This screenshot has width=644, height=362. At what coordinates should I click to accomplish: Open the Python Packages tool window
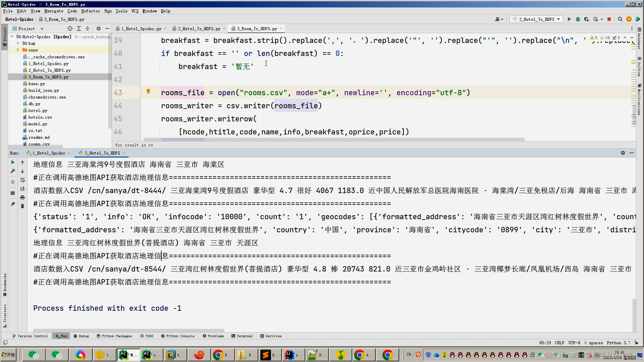pyautogui.click(x=116, y=336)
